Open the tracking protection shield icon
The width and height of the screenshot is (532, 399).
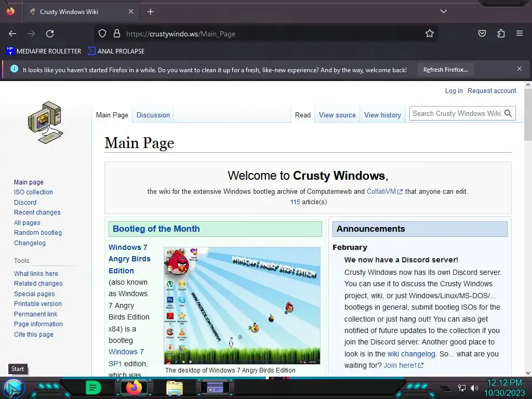pyautogui.click(x=102, y=34)
